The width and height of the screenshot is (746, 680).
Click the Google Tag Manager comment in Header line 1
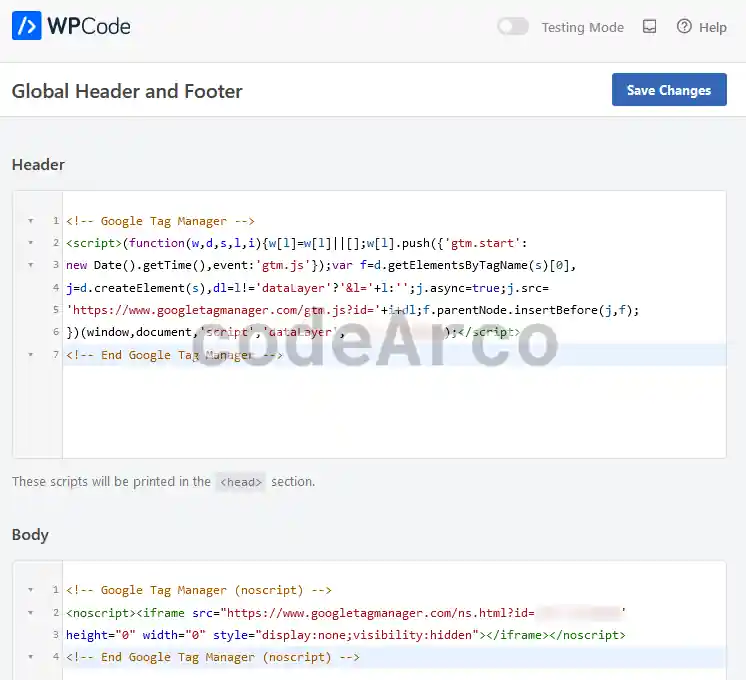pyautogui.click(x=160, y=221)
